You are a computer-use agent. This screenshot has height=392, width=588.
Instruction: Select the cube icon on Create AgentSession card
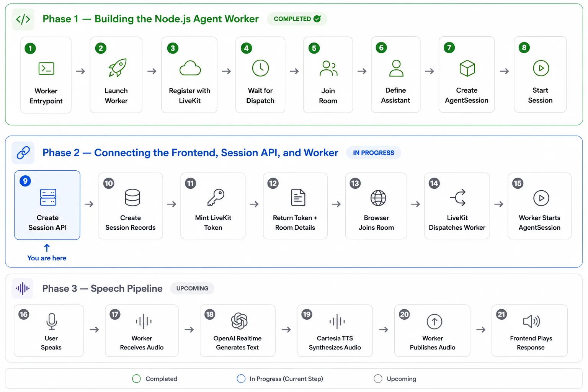coord(467,68)
